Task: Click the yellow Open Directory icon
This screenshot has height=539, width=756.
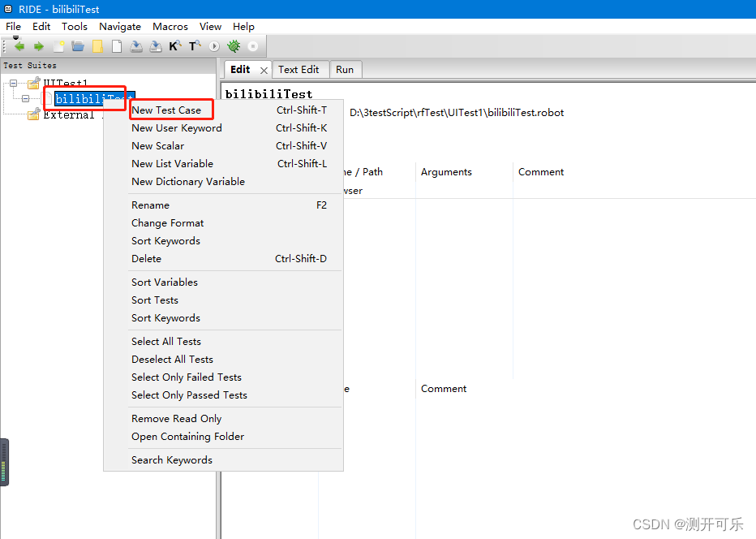Action: 97,46
